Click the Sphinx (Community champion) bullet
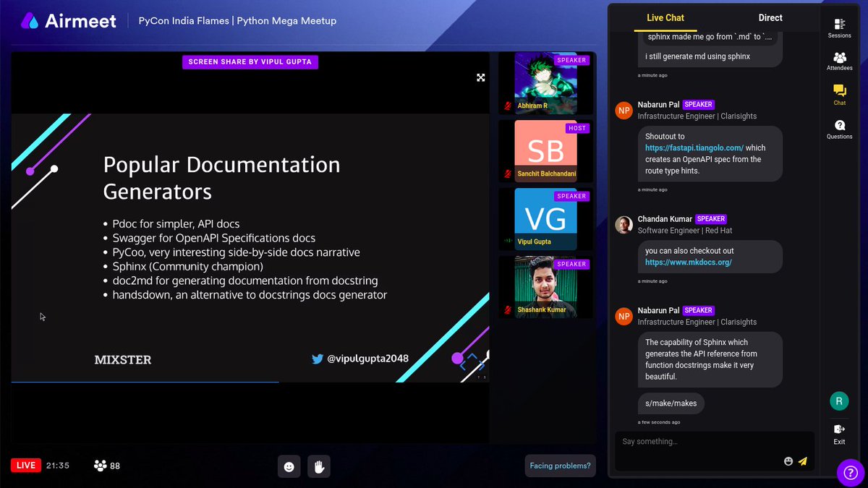Image resolution: width=868 pixels, height=488 pixels. [188, 266]
